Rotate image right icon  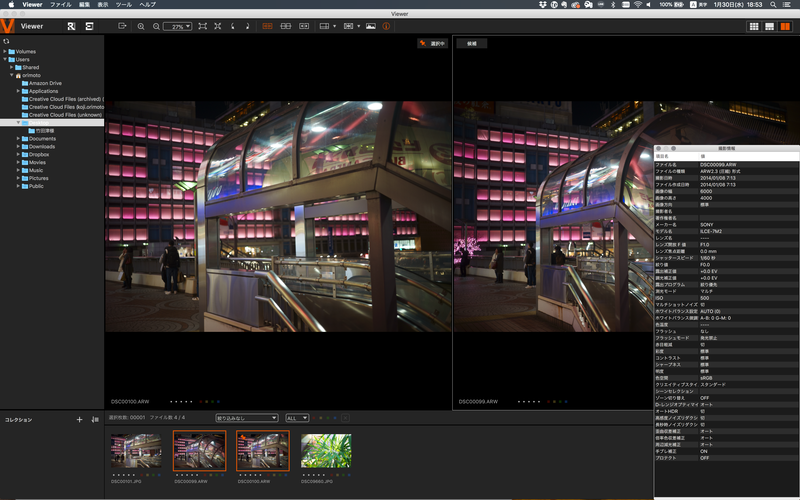[x=247, y=26]
